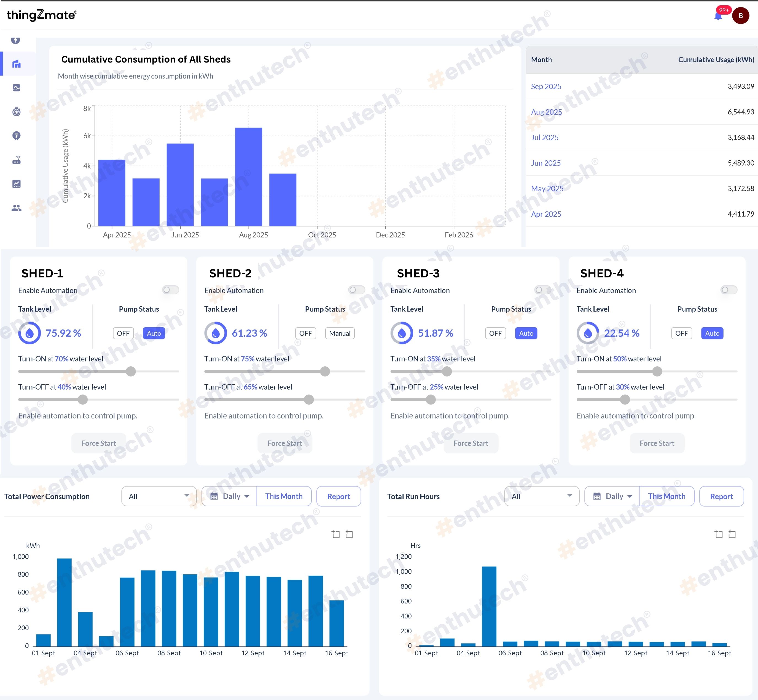The image size is (758, 700).
Task: Open the analytics chart sidebar icon
Action: point(16,184)
